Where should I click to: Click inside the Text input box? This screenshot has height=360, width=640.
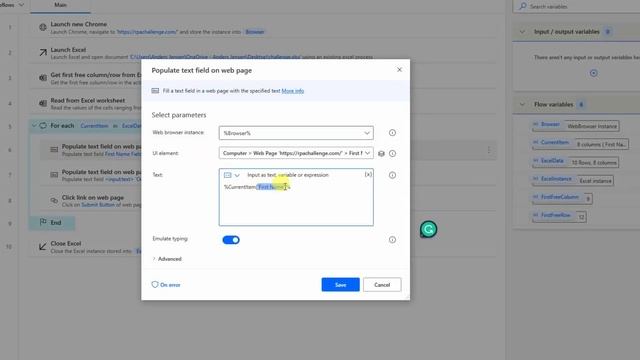296,197
